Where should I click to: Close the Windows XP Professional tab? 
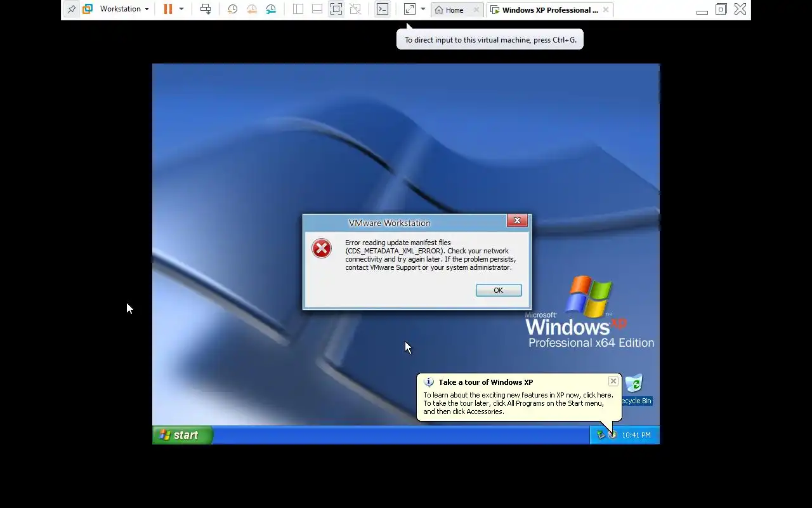(x=606, y=10)
